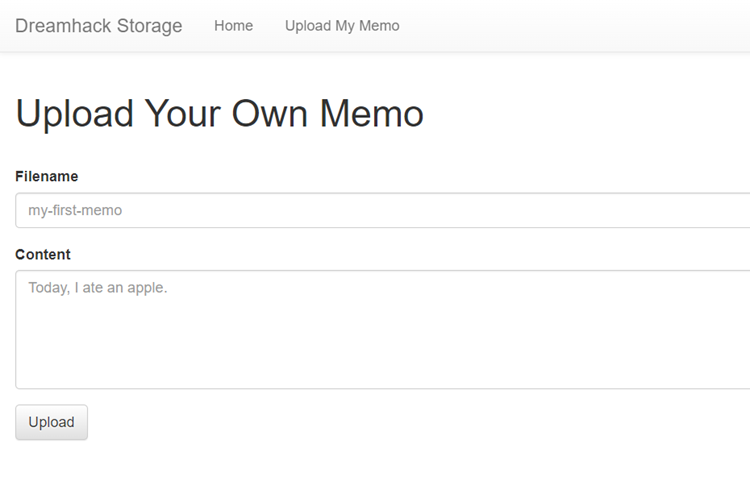Return to site root via Dreamhack Storage
This screenshot has width=750, height=498.
coord(99,26)
